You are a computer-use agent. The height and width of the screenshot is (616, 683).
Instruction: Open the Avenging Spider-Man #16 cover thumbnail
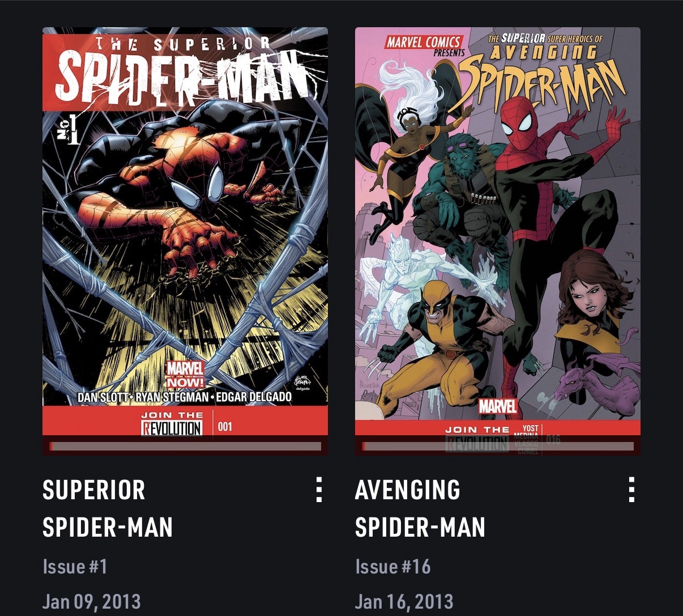[498, 241]
